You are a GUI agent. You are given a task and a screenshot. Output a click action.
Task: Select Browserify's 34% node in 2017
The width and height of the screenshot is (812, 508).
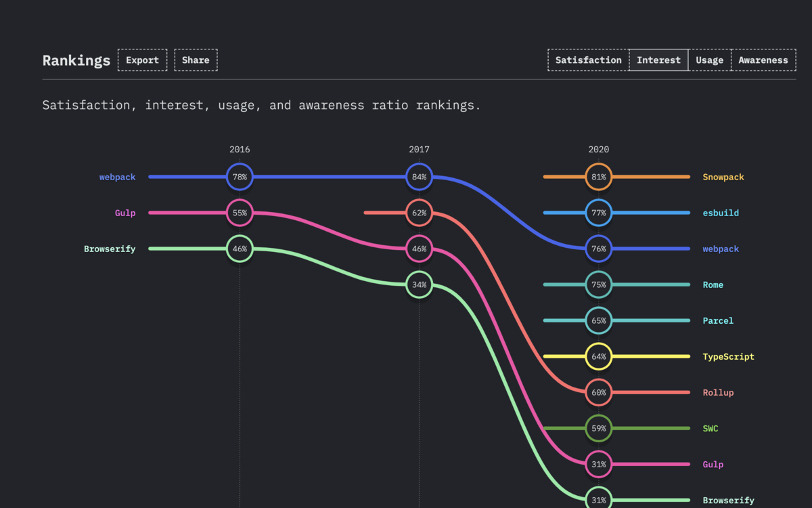(x=419, y=284)
